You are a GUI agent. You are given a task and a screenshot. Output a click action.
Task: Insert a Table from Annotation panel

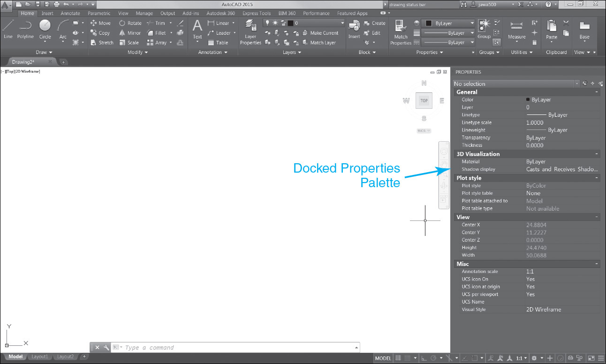point(218,43)
